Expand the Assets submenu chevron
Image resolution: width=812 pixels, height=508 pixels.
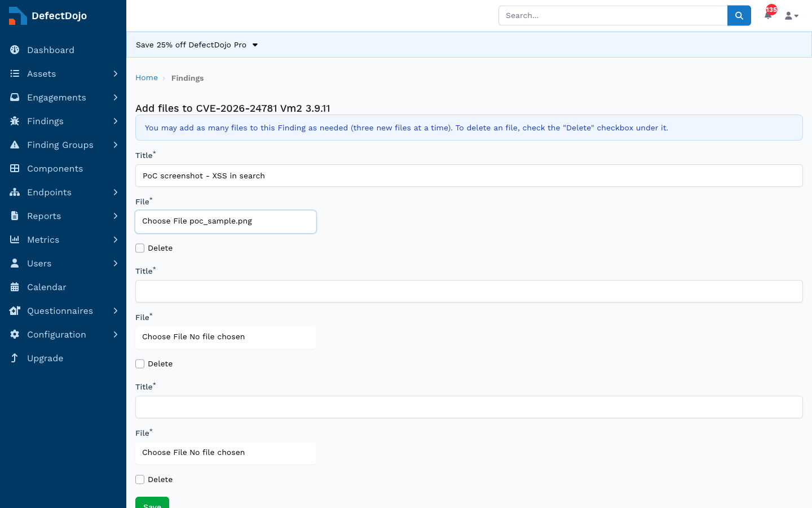pyautogui.click(x=115, y=73)
